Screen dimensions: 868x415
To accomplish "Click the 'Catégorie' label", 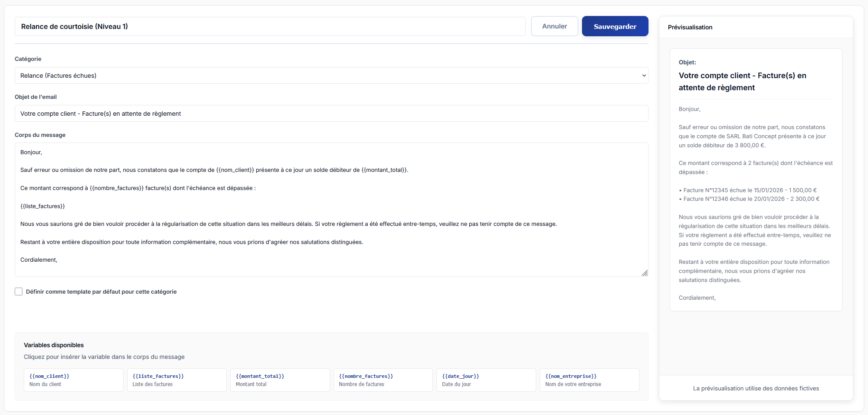I will pyautogui.click(x=28, y=59).
